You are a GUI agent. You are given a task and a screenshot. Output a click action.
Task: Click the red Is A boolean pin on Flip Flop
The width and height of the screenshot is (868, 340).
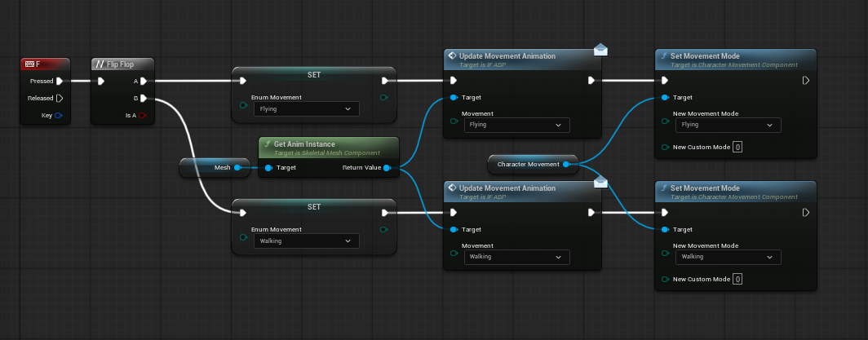click(x=143, y=115)
